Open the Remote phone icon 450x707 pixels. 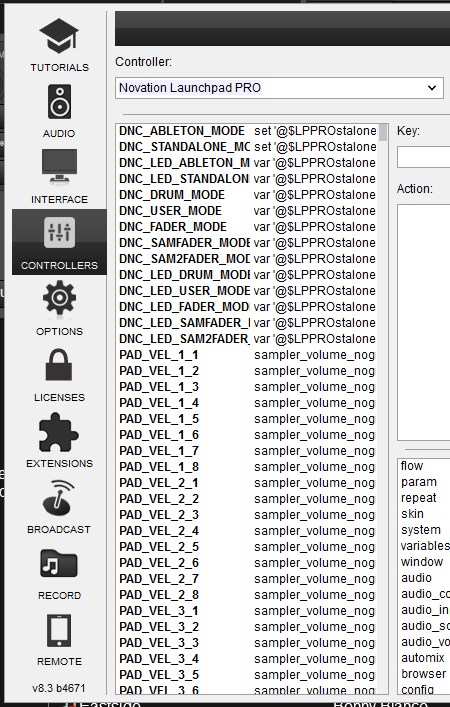pyautogui.click(x=59, y=630)
